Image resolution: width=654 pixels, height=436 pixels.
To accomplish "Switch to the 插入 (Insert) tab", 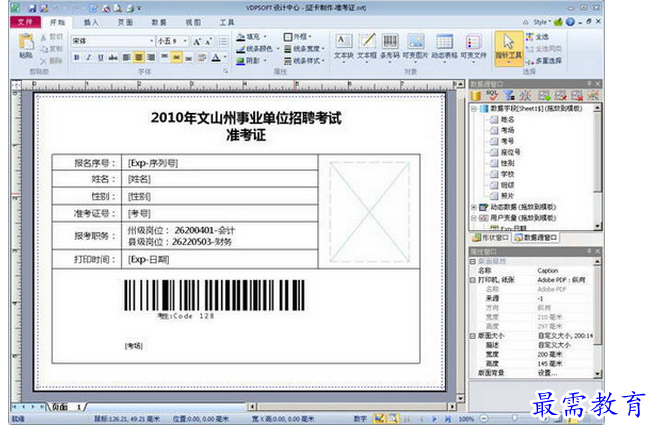I will [91, 23].
